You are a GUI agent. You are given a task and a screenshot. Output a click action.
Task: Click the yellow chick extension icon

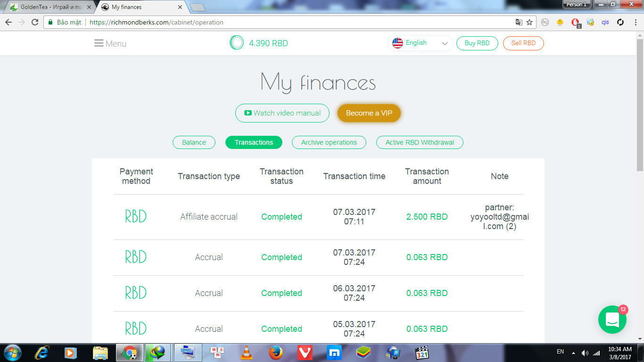point(560,22)
